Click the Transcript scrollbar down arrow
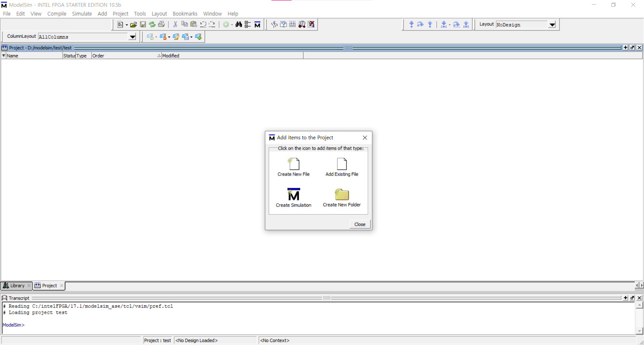Viewport: 644px width, 345px height. pyautogui.click(x=640, y=331)
